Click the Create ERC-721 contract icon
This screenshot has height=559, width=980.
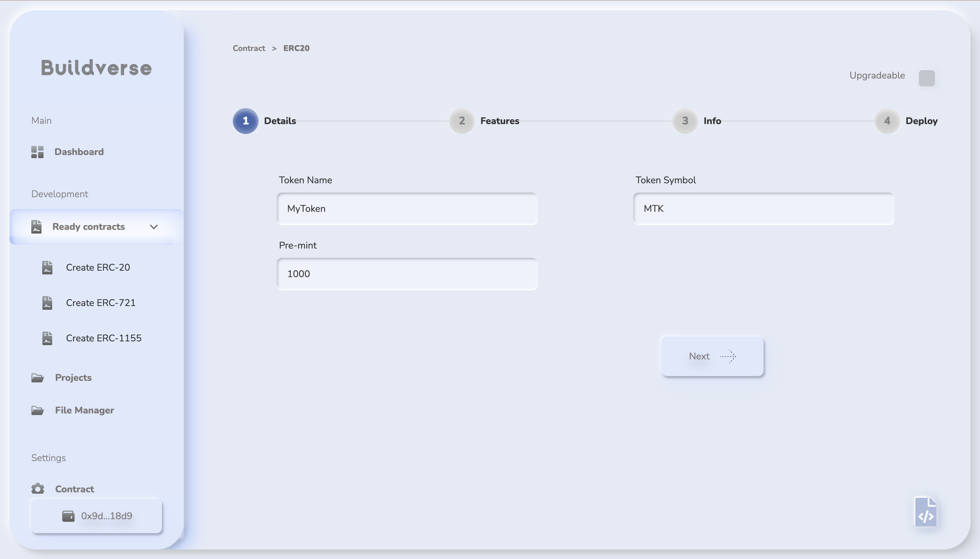(47, 303)
